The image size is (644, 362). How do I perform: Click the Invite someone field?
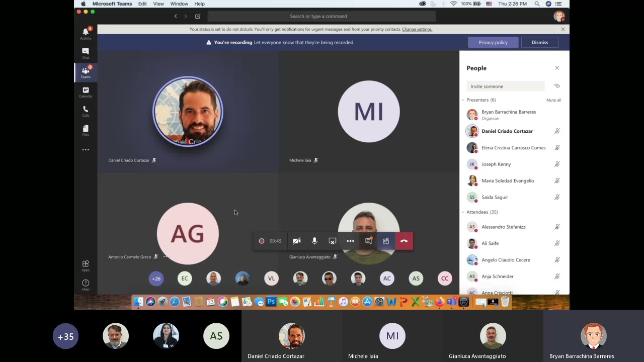coord(506,86)
